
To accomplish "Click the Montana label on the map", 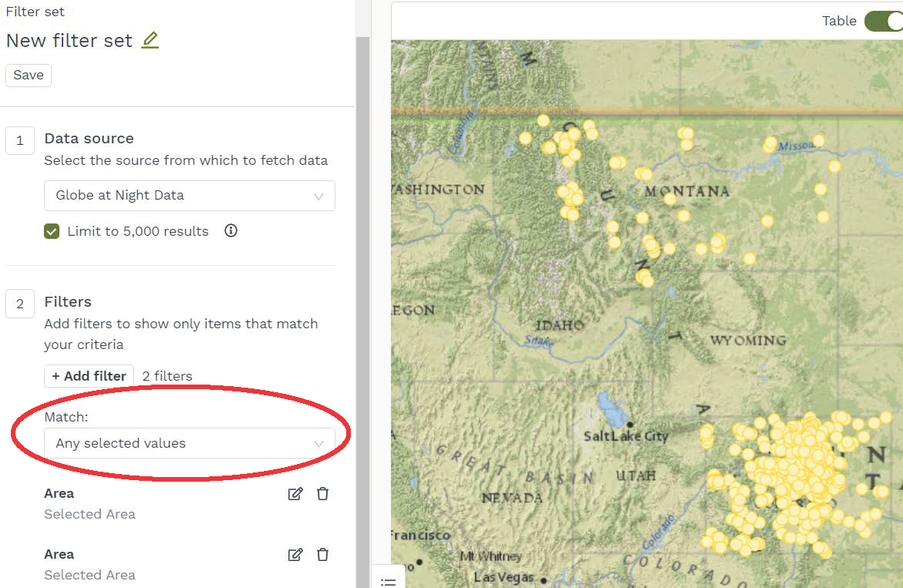I will coord(686,191).
